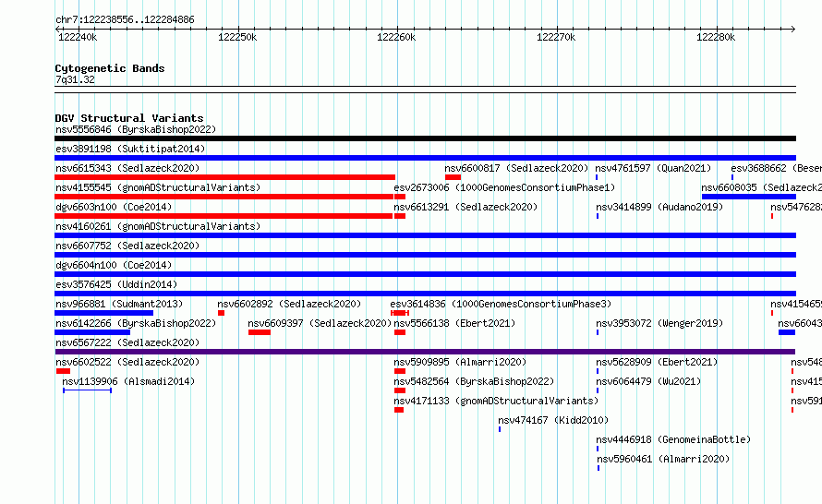Open nsv6609397 (Sedlazeck2020) label
This screenshot has width=822, height=504.
click(320, 323)
